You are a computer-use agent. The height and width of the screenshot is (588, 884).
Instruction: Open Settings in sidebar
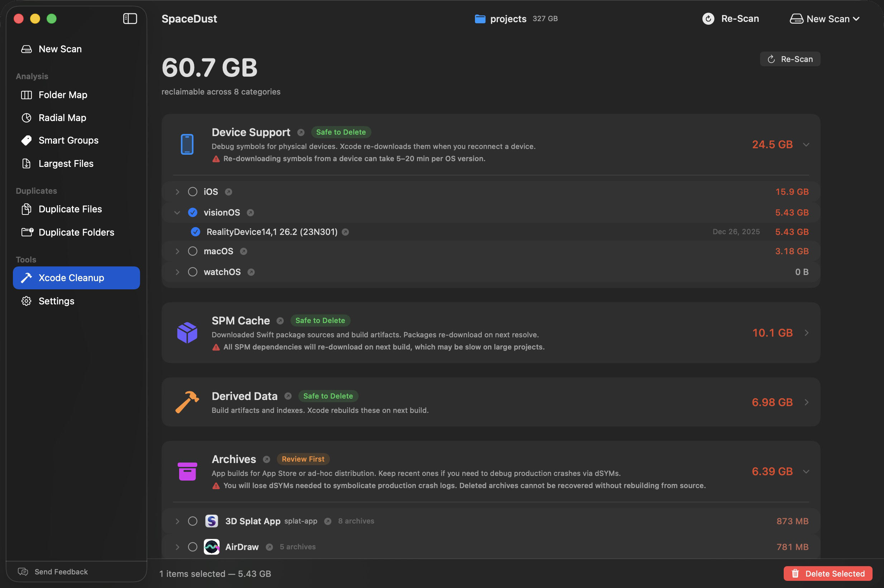click(77, 301)
